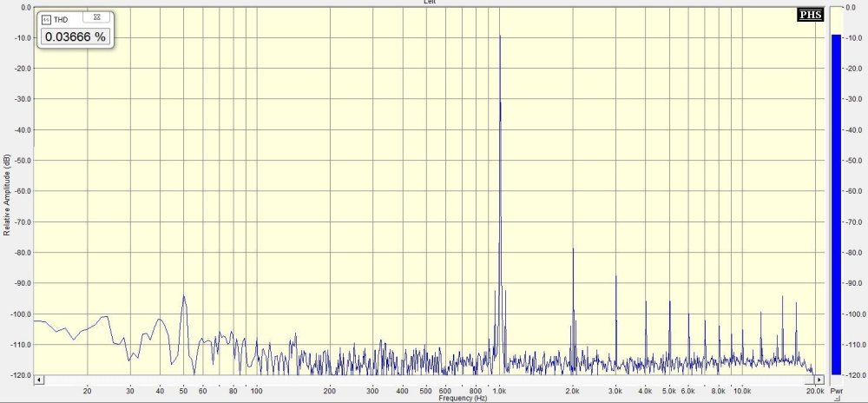Viewport: 868px width, 403px height.
Task: Select the 0.03666 % THD value field
Action: coord(75,36)
